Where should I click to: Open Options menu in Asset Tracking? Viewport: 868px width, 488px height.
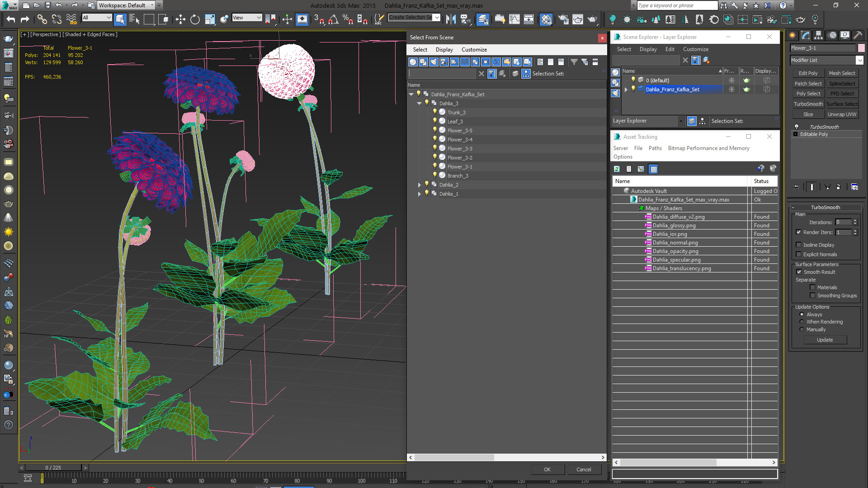click(623, 157)
